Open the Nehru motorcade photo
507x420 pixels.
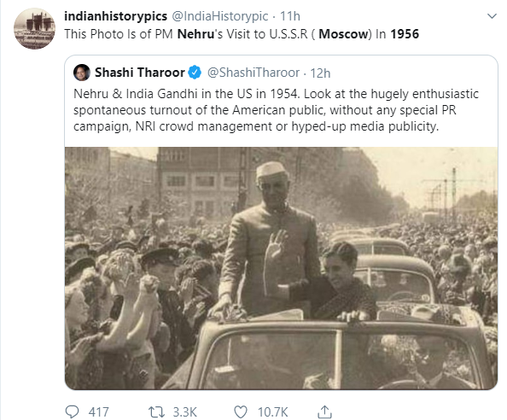(281, 268)
